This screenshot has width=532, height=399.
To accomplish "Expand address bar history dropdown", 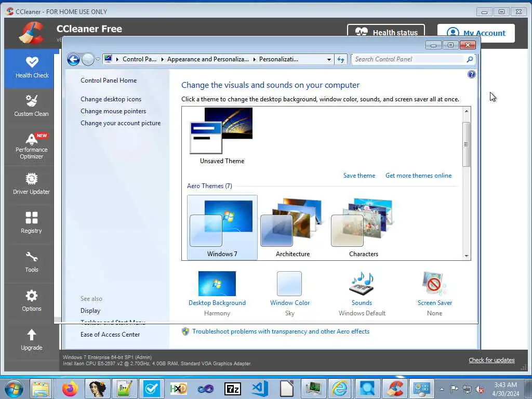I will pyautogui.click(x=329, y=59).
